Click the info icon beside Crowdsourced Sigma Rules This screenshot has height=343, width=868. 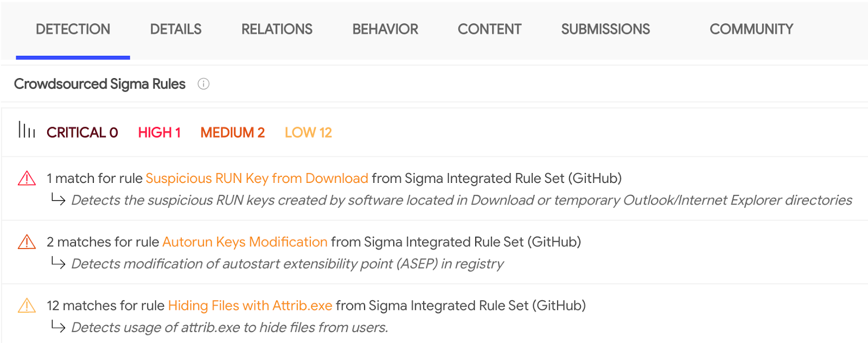tap(203, 84)
